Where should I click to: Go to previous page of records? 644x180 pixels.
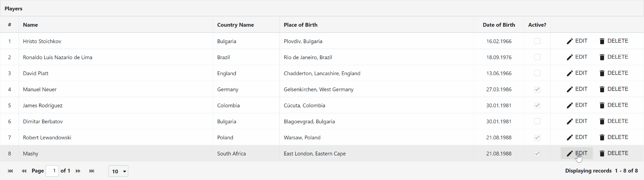click(24, 171)
